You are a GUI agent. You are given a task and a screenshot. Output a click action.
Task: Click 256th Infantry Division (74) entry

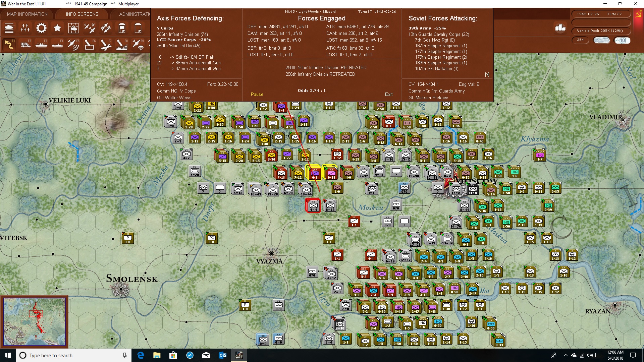pyautogui.click(x=182, y=34)
